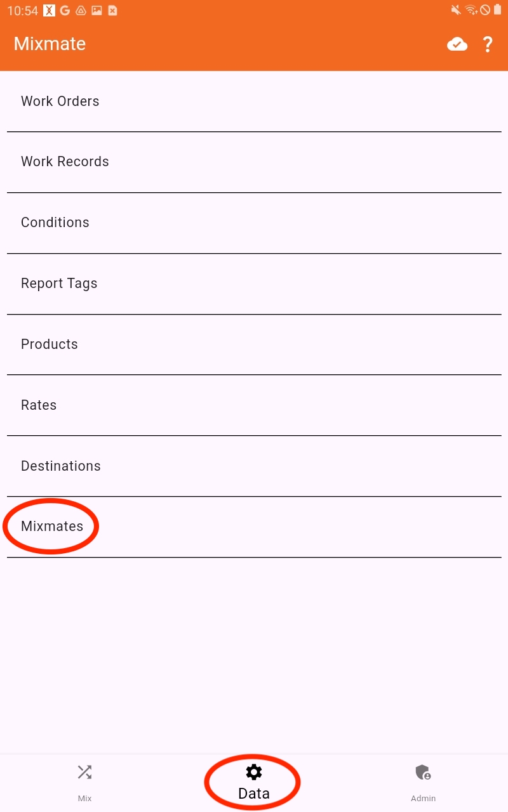
Task: Select the Mix shuffle icon
Action: click(x=84, y=772)
